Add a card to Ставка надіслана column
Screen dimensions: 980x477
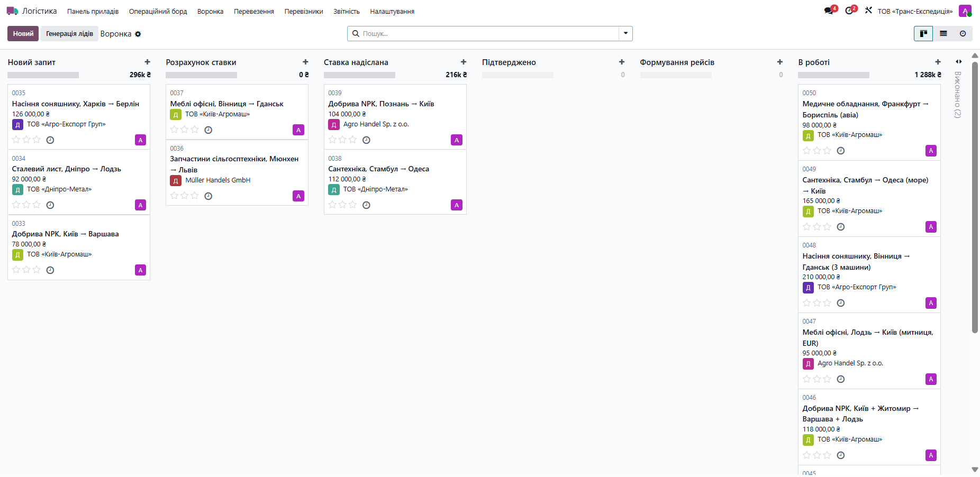(464, 62)
